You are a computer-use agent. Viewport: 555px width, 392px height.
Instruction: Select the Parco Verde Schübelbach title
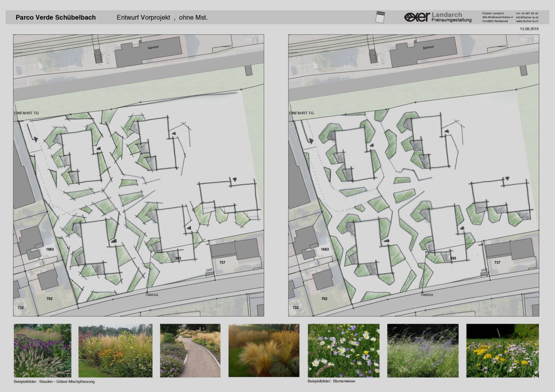(55, 17)
